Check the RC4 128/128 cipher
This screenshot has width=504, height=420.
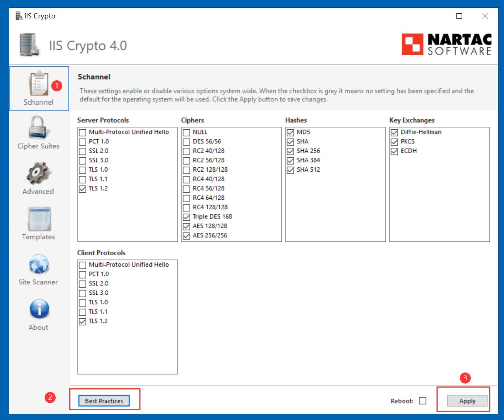point(187,207)
